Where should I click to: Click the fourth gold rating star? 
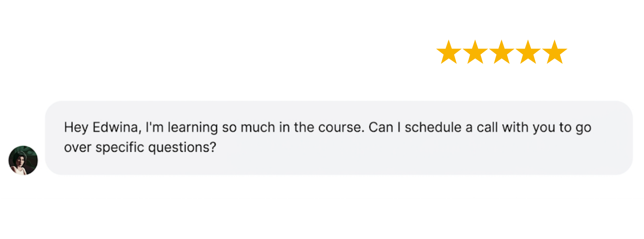(x=528, y=53)
